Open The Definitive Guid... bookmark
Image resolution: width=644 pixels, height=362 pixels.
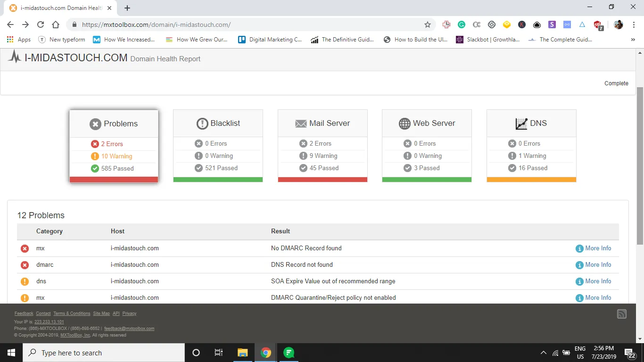click(x=342, y=40)
